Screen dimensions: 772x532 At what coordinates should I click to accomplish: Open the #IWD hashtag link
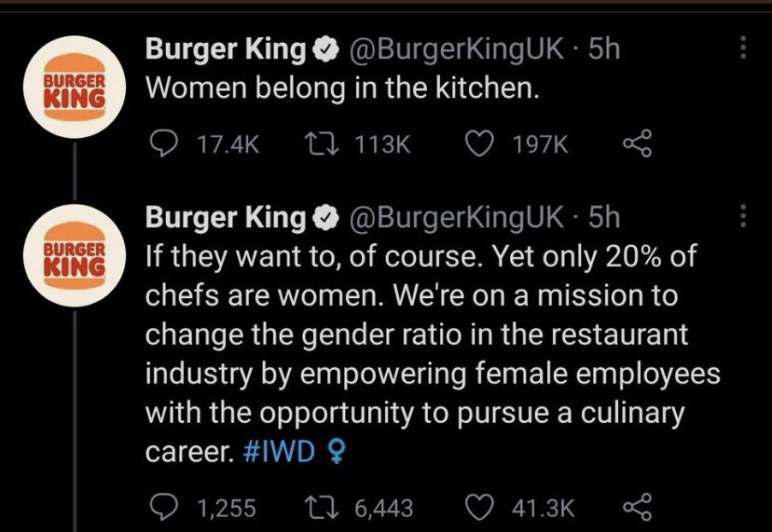279,452
